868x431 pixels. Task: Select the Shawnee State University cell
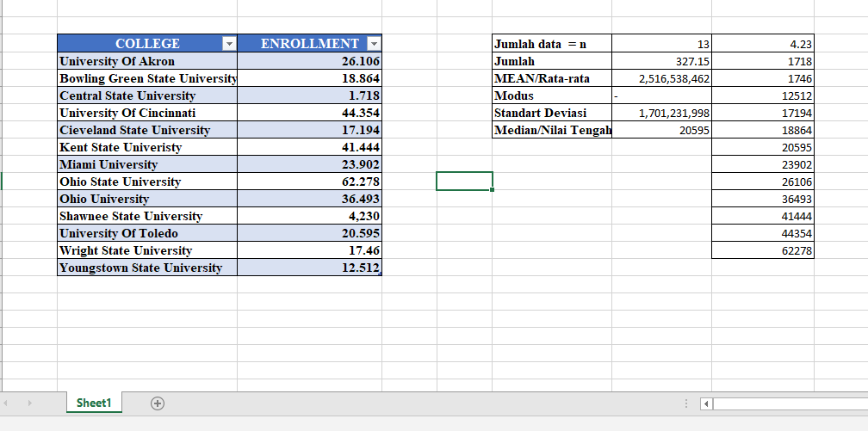(147, 215)
